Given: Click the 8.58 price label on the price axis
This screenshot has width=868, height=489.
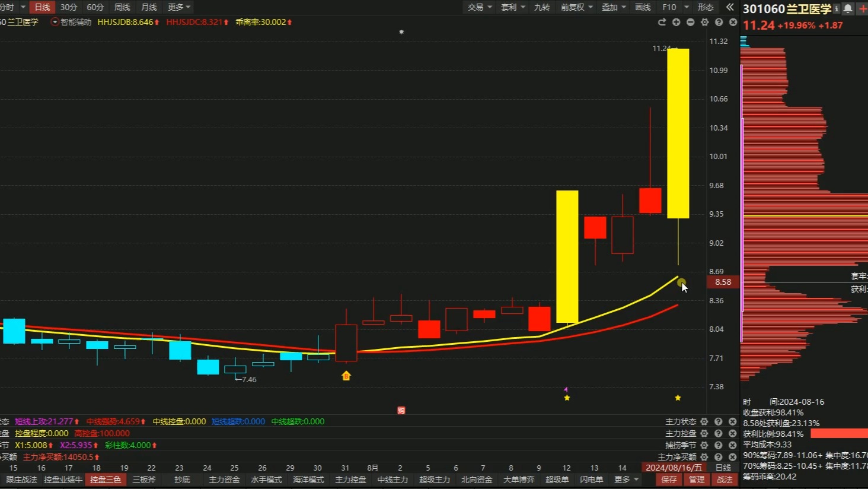Looking at the screenshot, I should coord(723,282).
